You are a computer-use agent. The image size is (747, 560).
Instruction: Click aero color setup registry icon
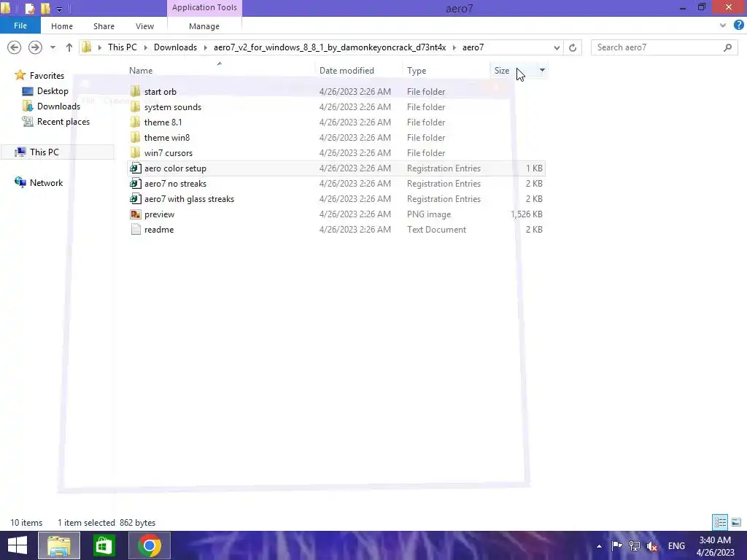(135, 168)
